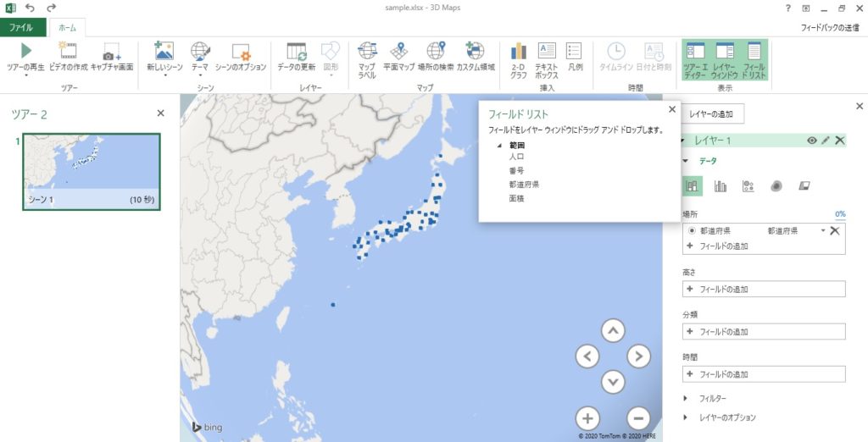
Task: Toggle レイヤー 1 visibility eye icon
Action: click(x=812, y=141)
